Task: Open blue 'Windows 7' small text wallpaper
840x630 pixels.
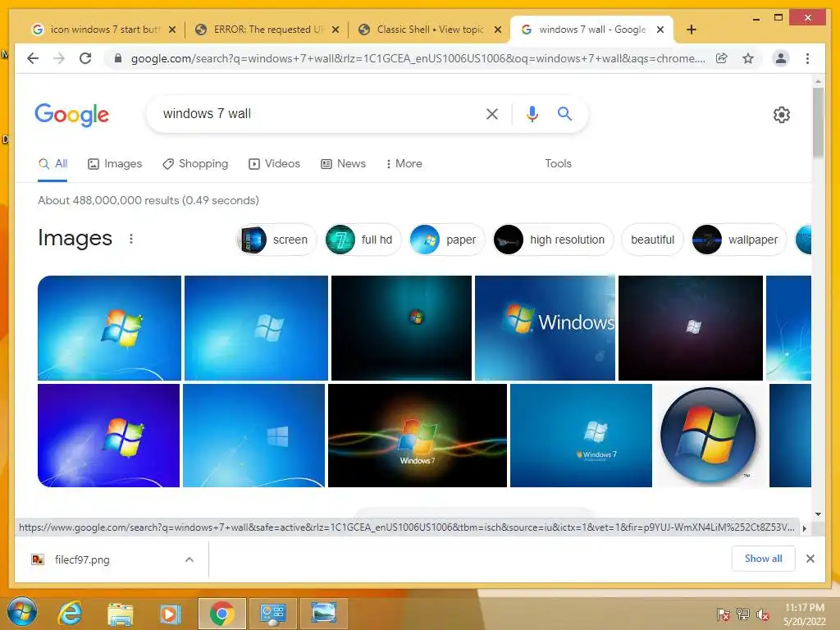Action: click(x=581, y=436)
